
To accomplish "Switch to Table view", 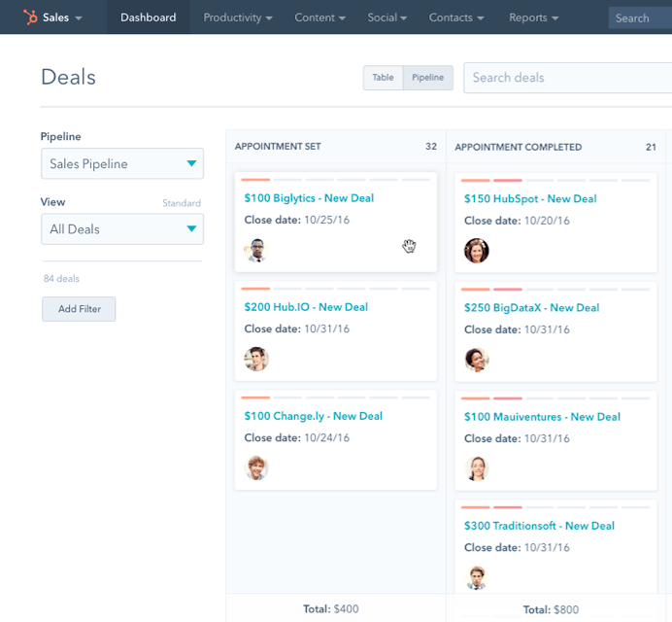I will [x=383, y=78].
